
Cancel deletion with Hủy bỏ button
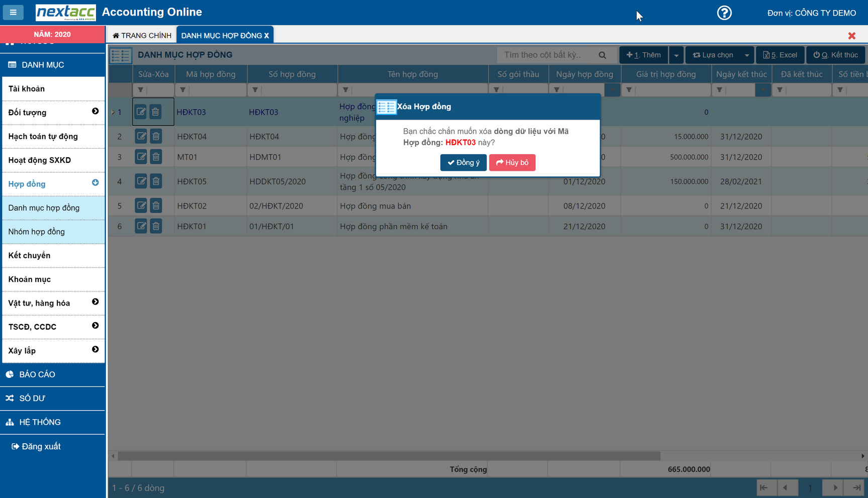512,163
